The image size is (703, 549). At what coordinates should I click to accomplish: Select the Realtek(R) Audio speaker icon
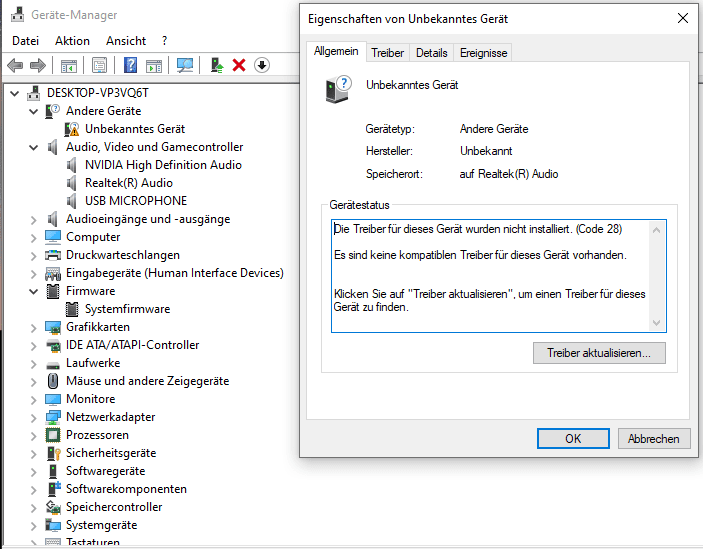(72, 183)
